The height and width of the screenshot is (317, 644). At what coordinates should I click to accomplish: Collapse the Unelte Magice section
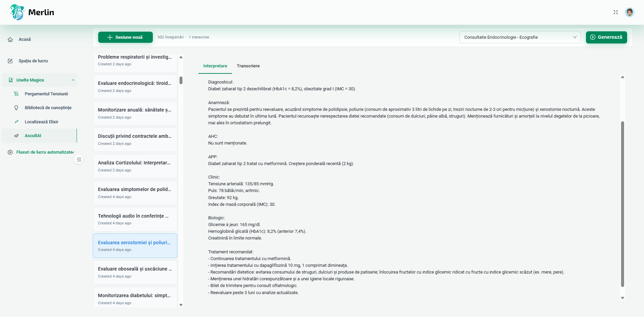(x=73, y=80)
